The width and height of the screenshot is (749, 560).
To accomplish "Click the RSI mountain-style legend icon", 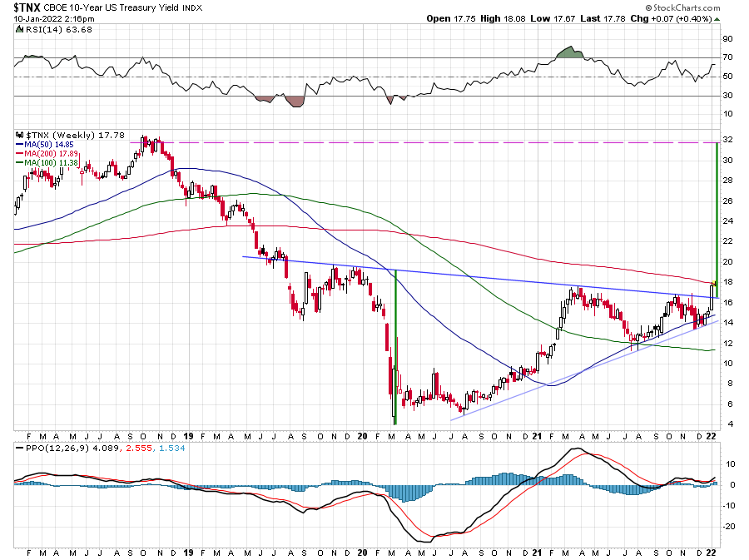I will tap(19, 30).
